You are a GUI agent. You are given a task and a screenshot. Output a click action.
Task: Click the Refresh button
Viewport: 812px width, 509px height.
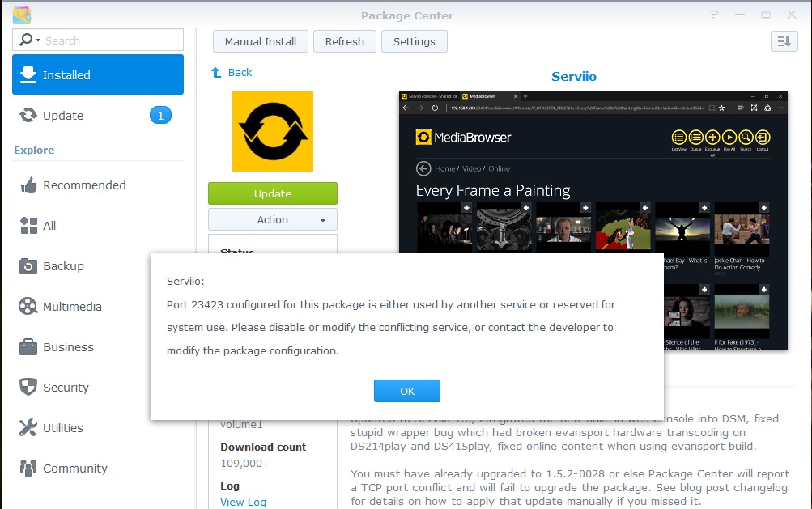click(344, 41)
